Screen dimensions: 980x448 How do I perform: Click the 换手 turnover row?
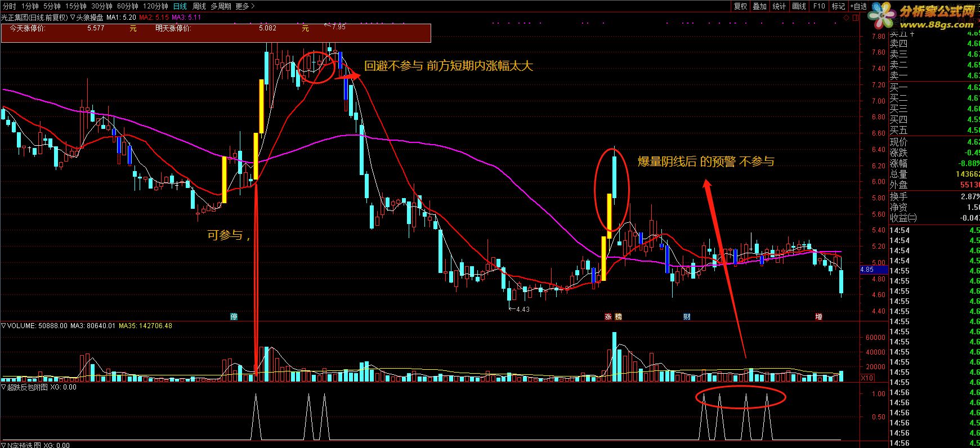click(x=934, y=197)
